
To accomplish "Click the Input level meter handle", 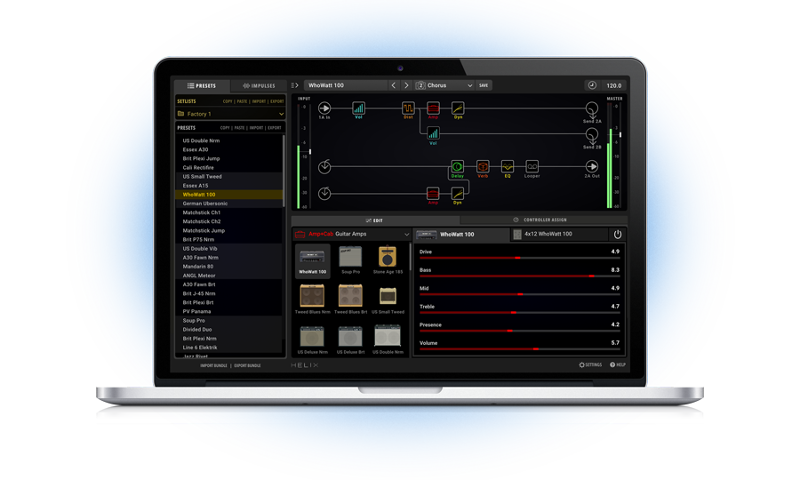I will [310, 151].
